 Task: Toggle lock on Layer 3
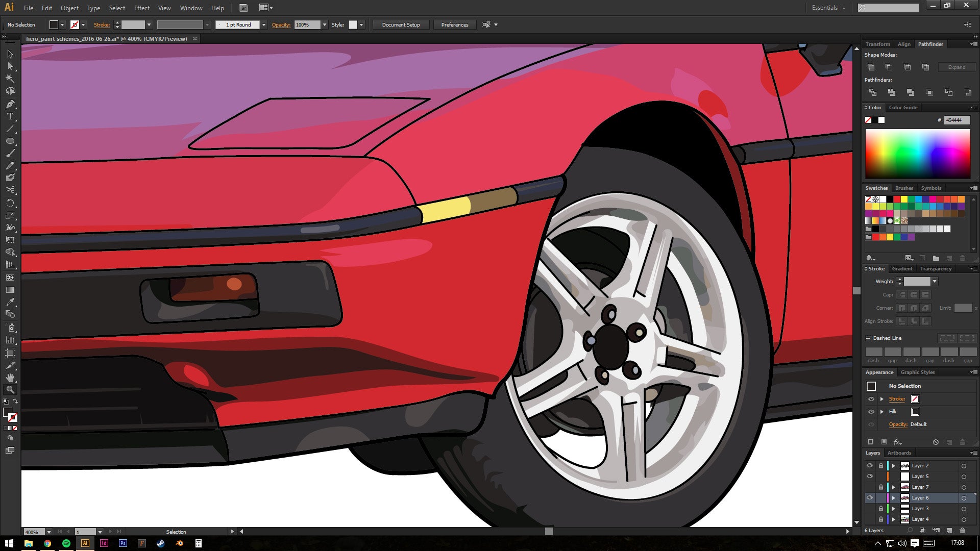point(880,509)
